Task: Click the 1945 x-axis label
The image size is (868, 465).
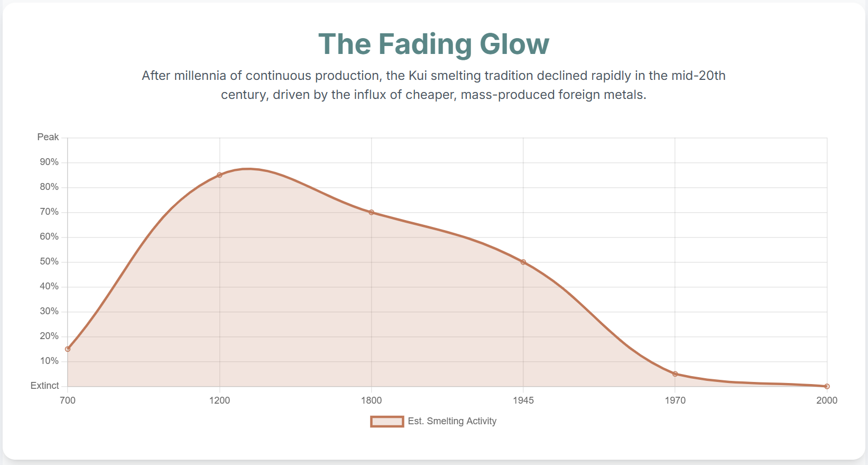Action: pos(523,400)
